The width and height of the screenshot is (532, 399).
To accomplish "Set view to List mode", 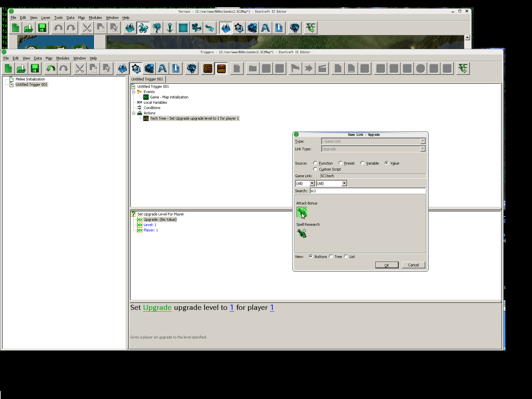I will (x=346, y=256).
